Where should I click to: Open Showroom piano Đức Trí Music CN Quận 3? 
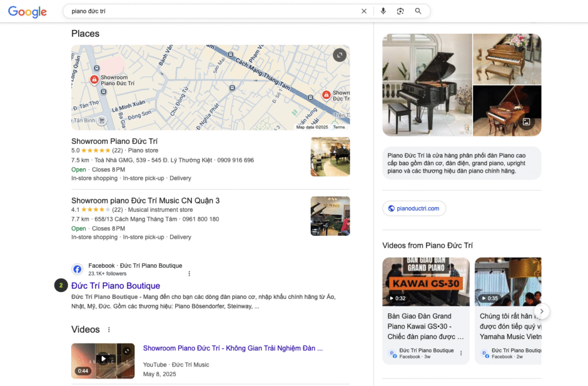pyautogui.click(x=145, y=201)
